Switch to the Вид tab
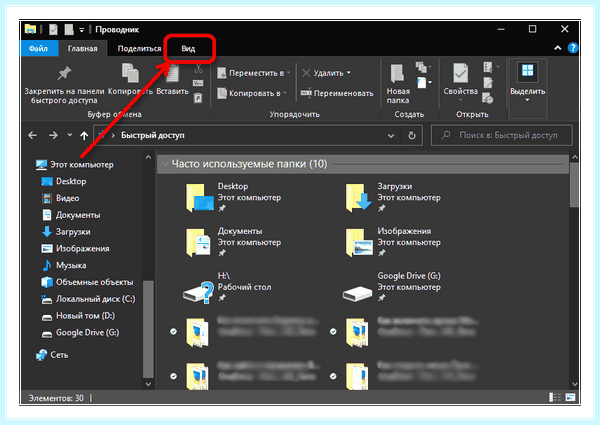 (188, 49)
